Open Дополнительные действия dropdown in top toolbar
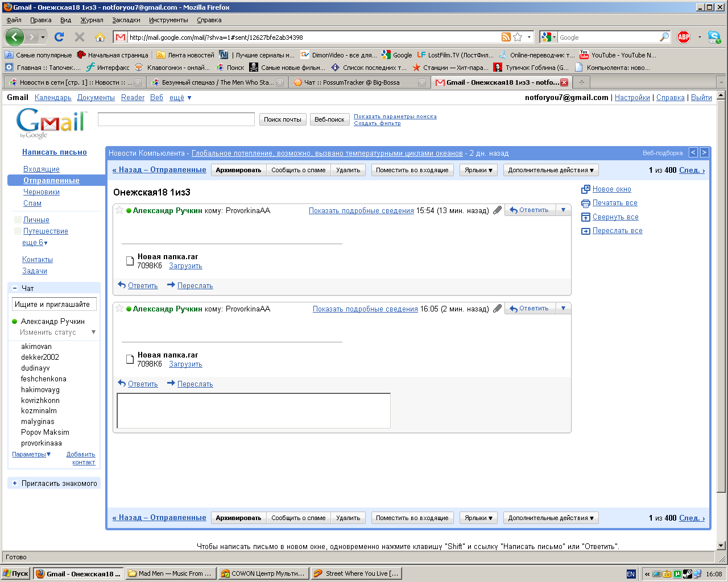This screenshot has width=728, height=582. coord(551,170)
